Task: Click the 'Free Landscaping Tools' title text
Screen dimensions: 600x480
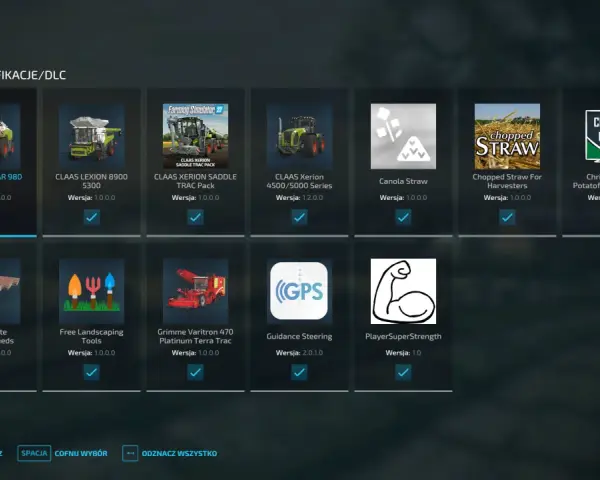Action: coord(91,336)
